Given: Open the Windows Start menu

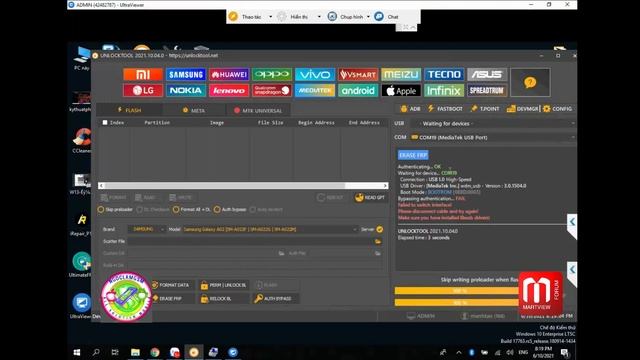Looking at the screenshot, I should (x=76, y=352).
